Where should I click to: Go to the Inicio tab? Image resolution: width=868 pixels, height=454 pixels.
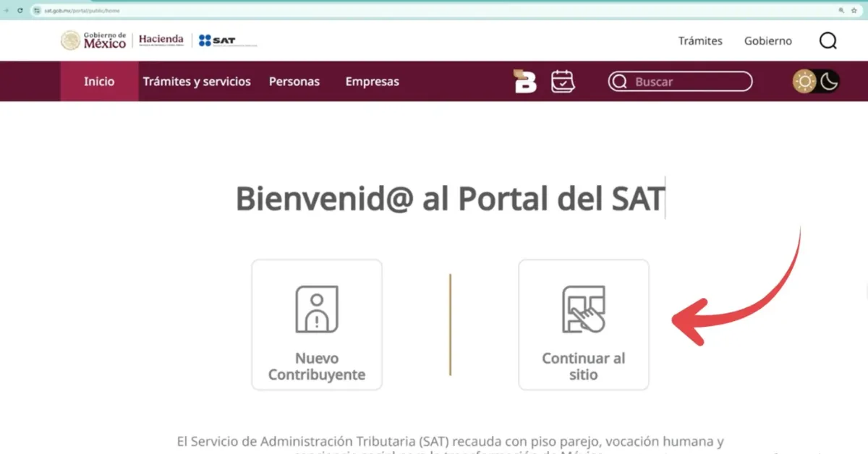tap(99, 82)
